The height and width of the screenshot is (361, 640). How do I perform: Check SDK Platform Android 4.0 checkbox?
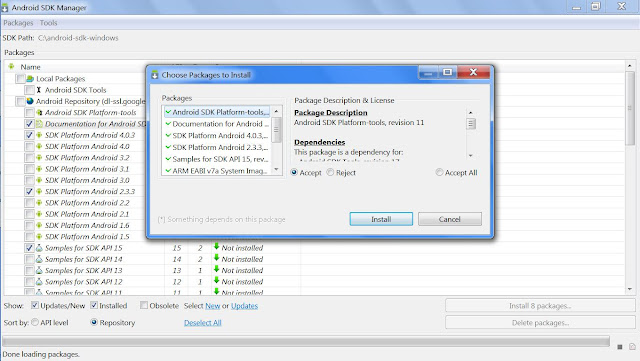(x=29, y=146)
